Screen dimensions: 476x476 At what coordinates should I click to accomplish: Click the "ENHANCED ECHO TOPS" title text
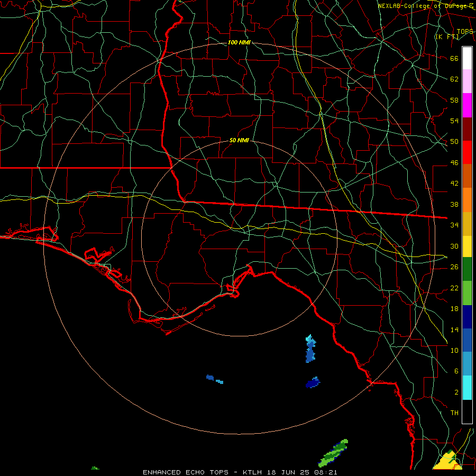185,472
